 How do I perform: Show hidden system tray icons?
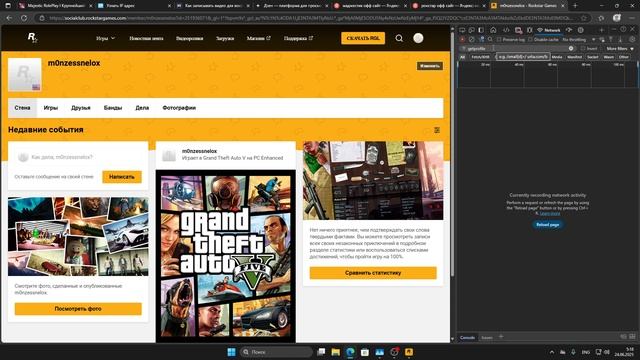tap(552, 352)
